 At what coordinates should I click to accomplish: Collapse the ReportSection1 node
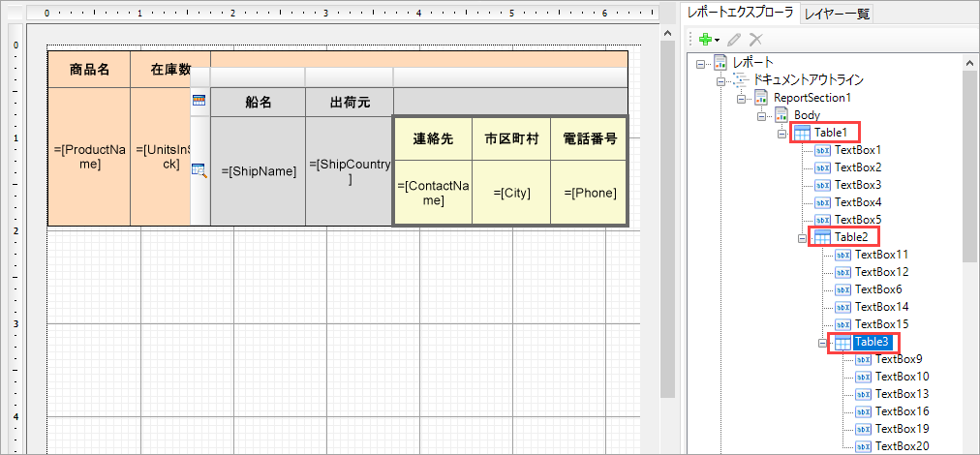(741, 98)
